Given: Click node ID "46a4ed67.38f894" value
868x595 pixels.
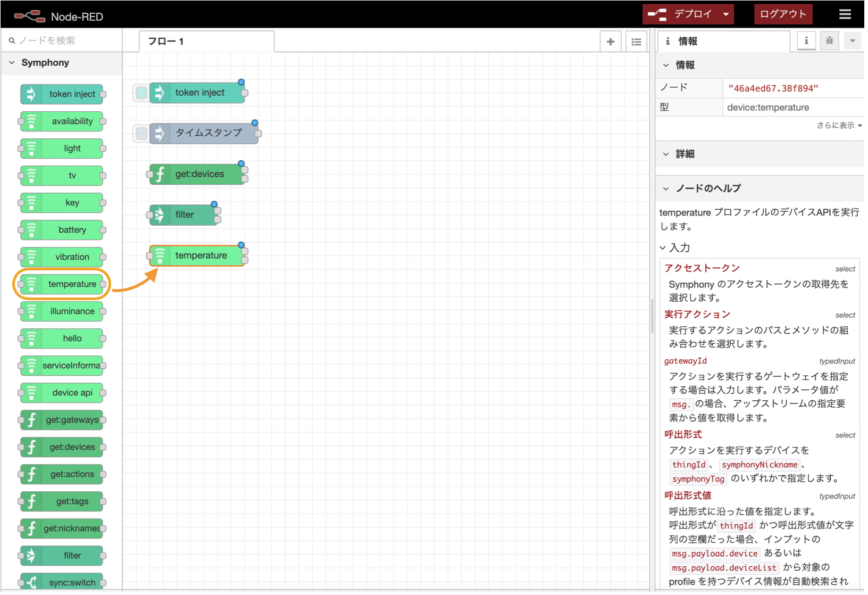Looking at the screenshot, I should point(773,89).
